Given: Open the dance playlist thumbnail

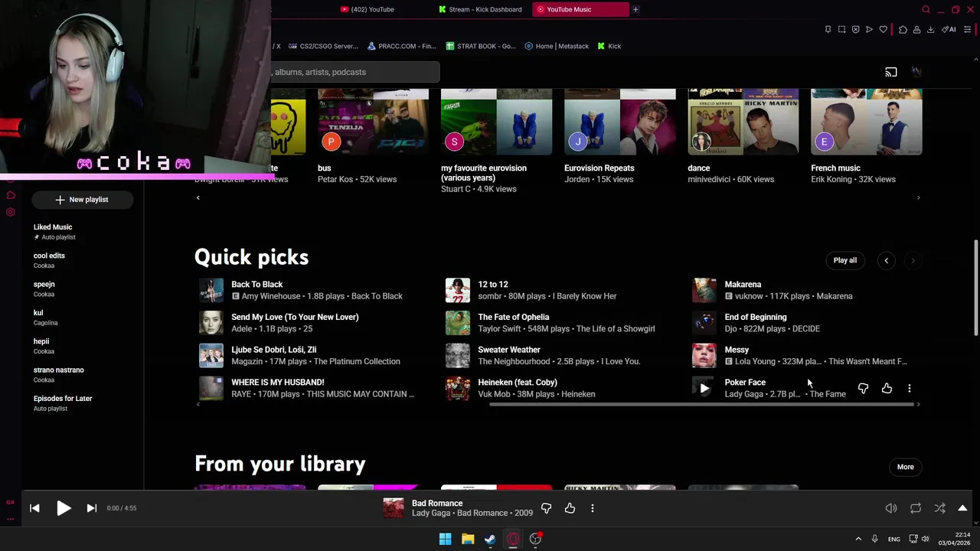Looking at the screenshot, I should [x=743, y=122].
